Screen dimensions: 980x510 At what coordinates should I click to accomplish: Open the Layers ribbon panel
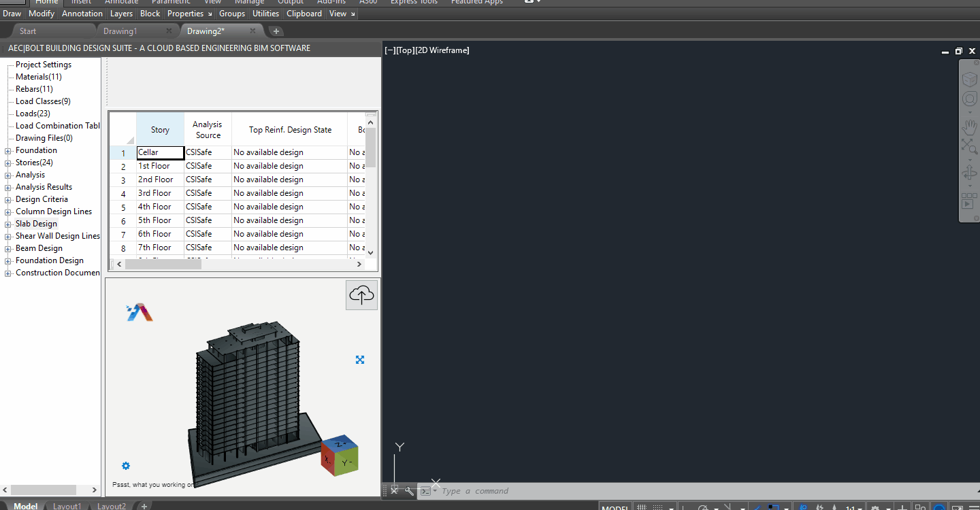click(122, 14)
